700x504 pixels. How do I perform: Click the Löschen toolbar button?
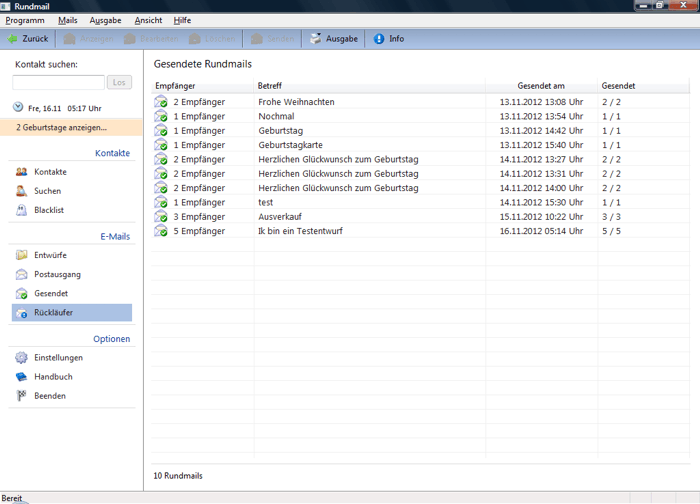[212, 39]
